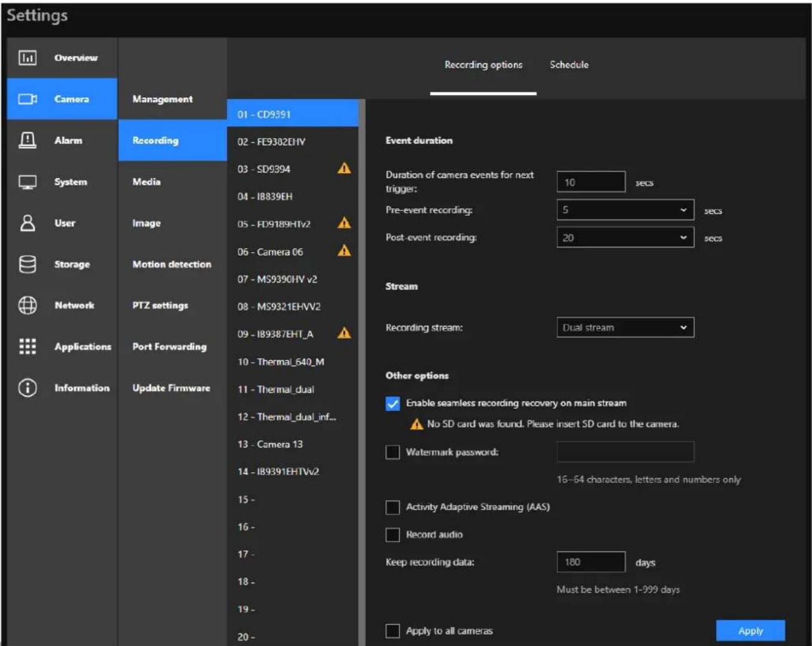Open the Storage database icon
Image resolution: width=812 pixels, height=646 pixels.
click(27, 264)
